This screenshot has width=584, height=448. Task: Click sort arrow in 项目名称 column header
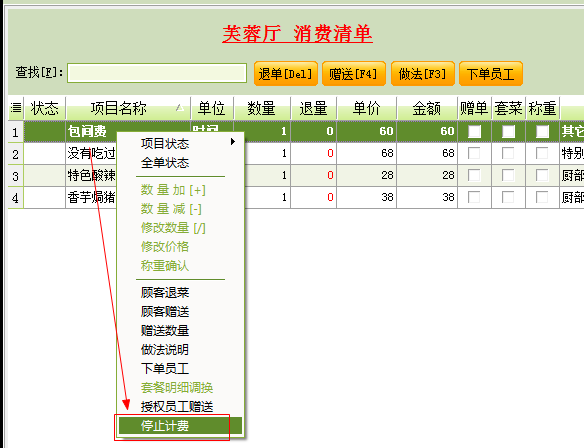click(180, 108)
